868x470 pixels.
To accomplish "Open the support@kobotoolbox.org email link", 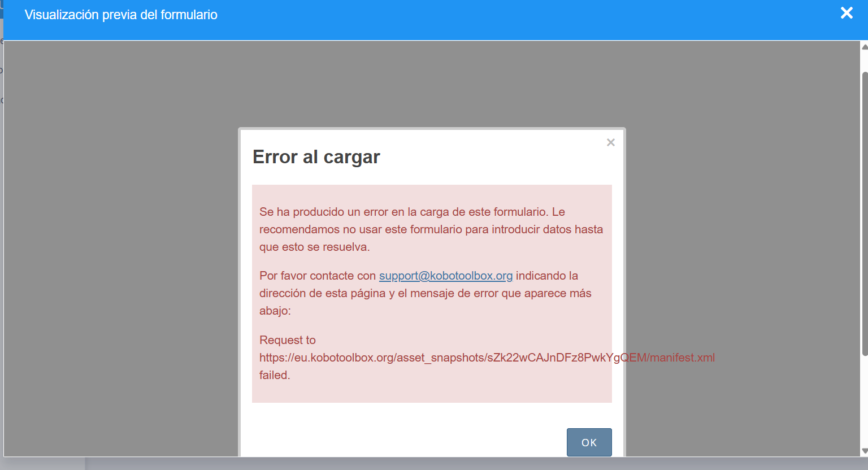I will [x=445, y=276].
